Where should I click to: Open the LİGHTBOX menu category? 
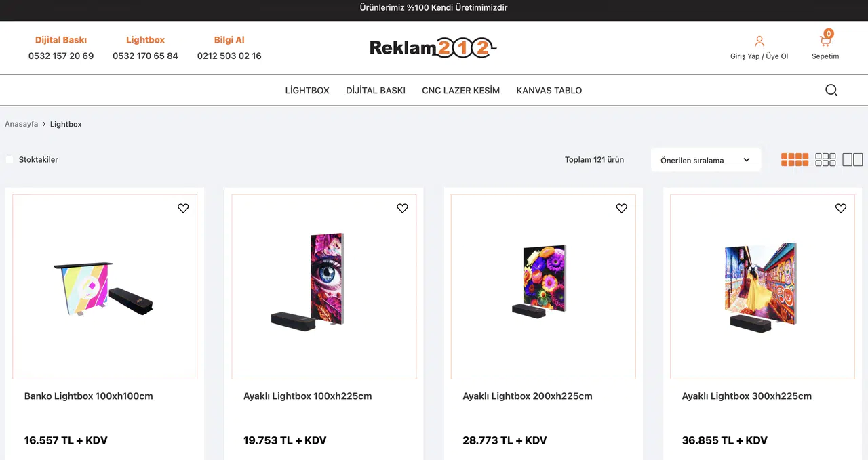click(307, 91)
